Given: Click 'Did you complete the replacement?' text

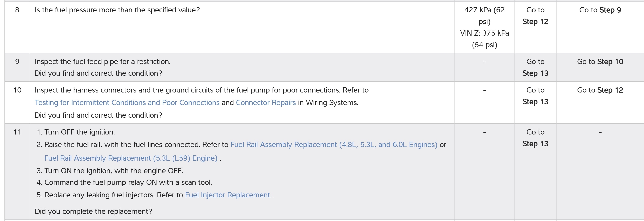Looking at the screenshot, I should click(x=93, y=212).
